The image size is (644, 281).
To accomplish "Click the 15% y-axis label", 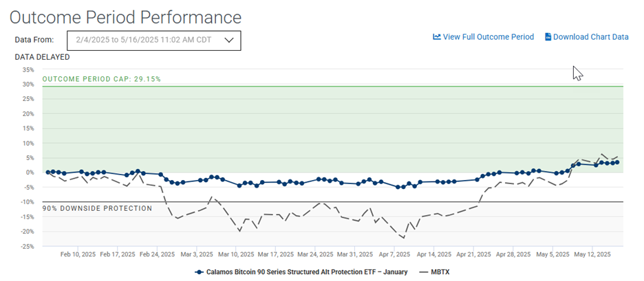I will pyautogui.click(x=29, y=128).
